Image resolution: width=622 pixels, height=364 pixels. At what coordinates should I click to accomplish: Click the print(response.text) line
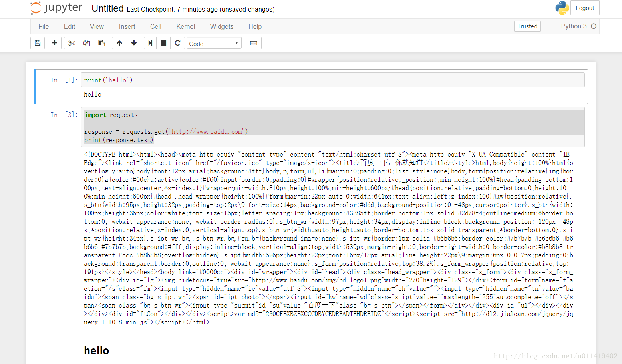click(119, 140)
